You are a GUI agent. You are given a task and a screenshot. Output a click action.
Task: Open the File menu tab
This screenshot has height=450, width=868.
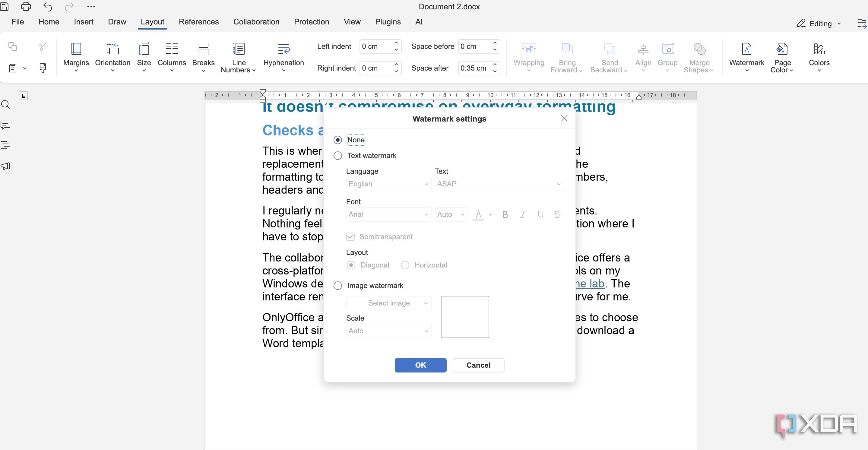17,22
